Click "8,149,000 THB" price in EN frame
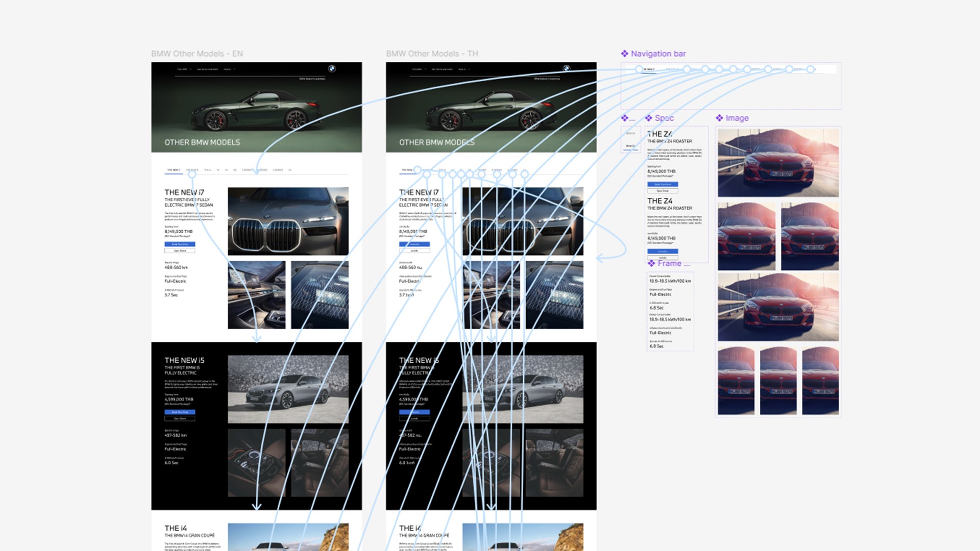 coord(179,232)
